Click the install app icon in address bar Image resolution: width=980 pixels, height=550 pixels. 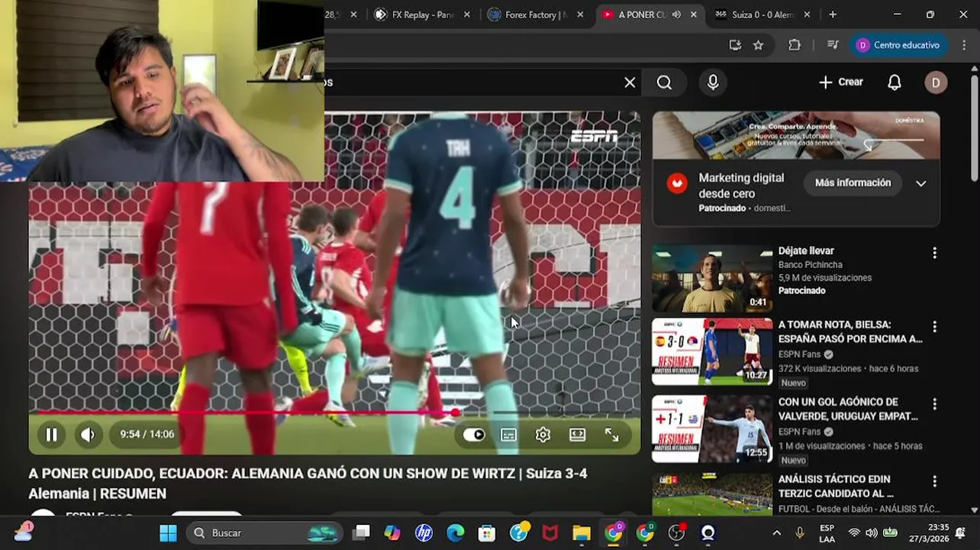pyautogui.click(x=735, y=45)
